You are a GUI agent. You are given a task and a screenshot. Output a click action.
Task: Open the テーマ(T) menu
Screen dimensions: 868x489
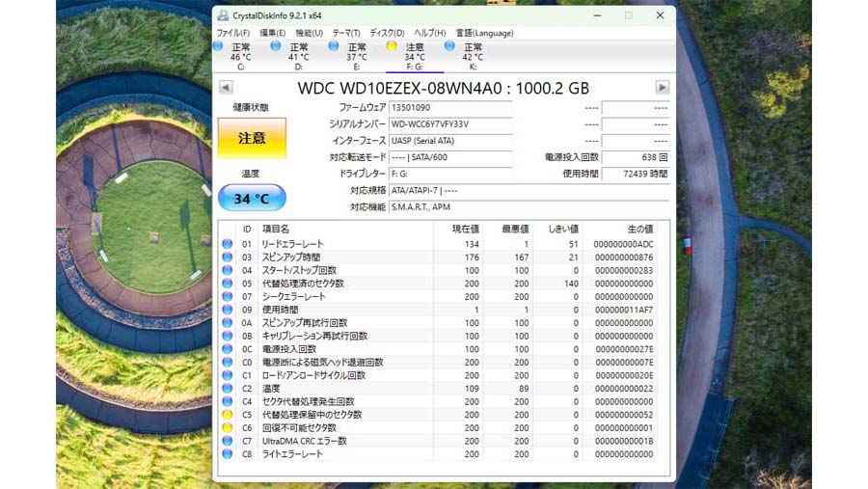tap(346, 33)
